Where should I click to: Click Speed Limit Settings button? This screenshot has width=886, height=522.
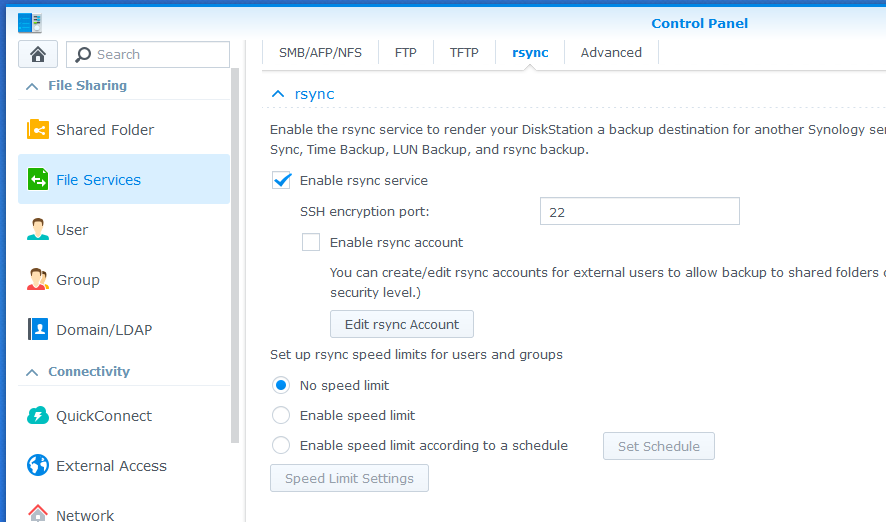pos(349,478)
